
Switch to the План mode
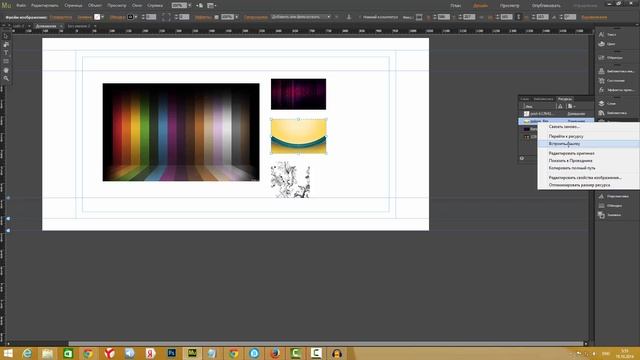point(456,6)
